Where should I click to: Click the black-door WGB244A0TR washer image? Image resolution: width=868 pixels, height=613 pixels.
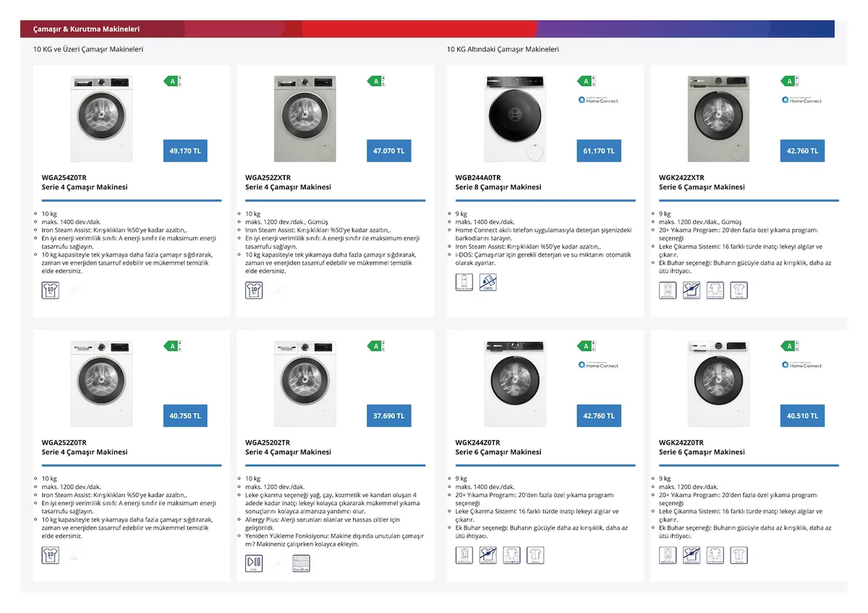click(x=515, y=118)
